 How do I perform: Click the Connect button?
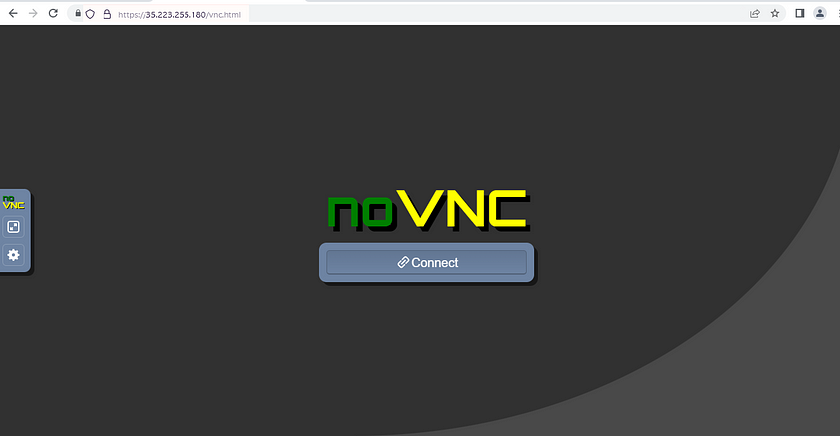point(426,262)
